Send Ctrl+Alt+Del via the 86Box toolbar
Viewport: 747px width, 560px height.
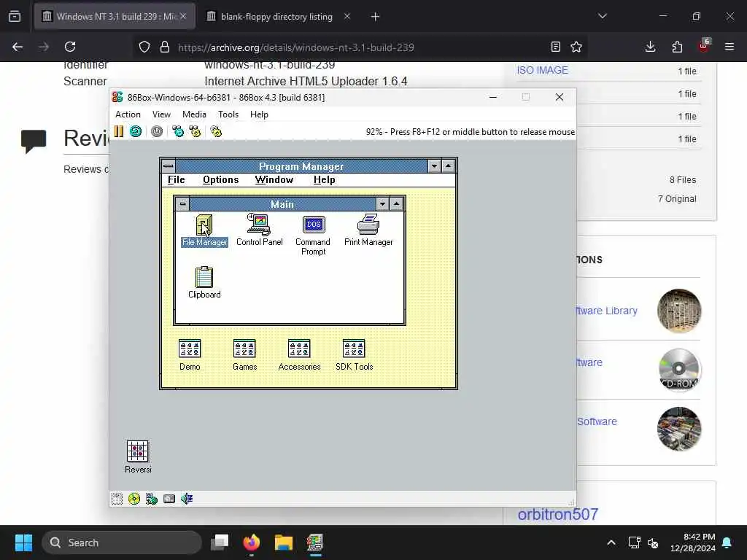coord(178,131)
